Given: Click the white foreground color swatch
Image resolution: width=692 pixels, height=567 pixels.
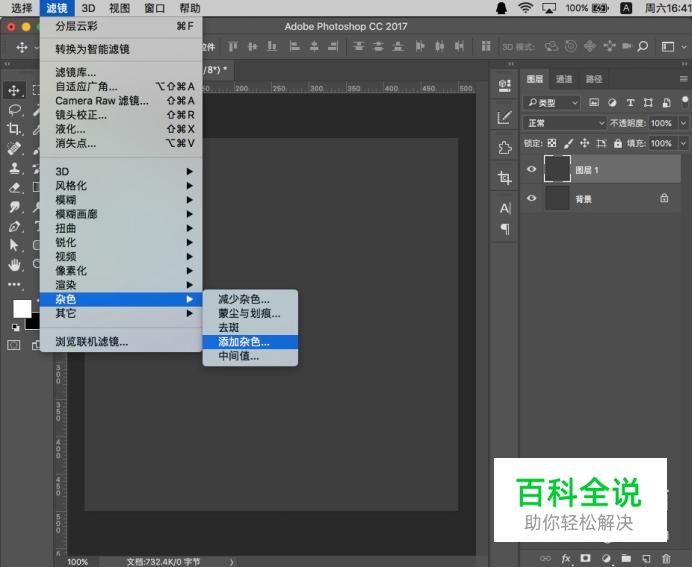Looking at the screenshot, I should coord(21,308).
